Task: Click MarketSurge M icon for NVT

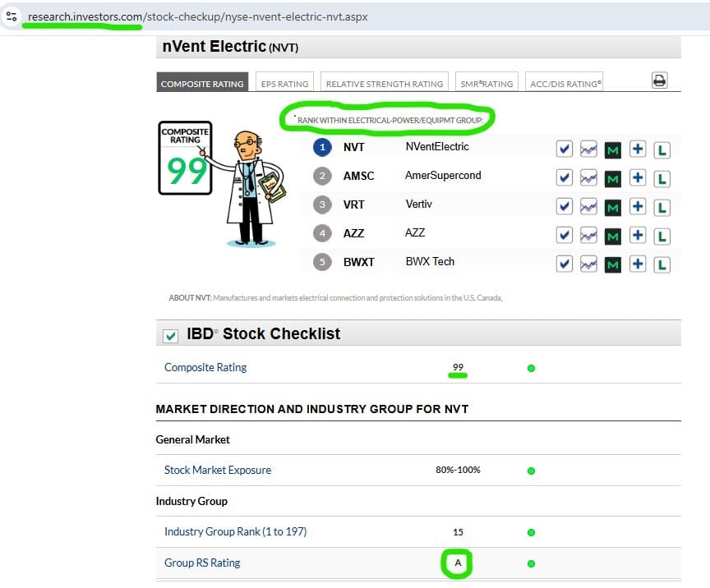Action: [613, 150]
